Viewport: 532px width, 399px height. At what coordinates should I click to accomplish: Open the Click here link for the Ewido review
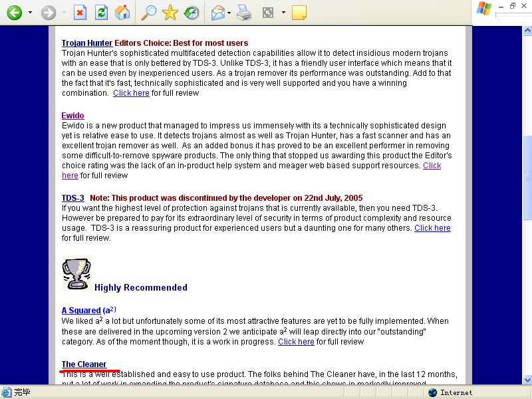[432, 166]
